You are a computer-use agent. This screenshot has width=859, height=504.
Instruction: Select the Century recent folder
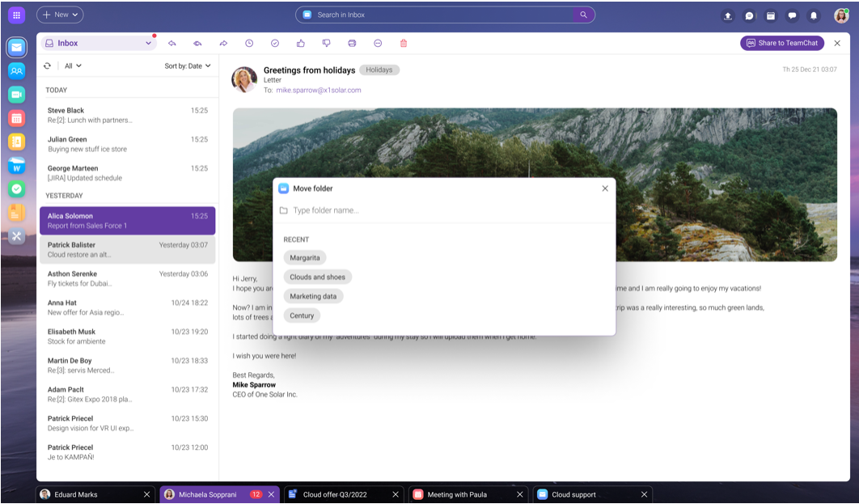click(x=302, y=316)
